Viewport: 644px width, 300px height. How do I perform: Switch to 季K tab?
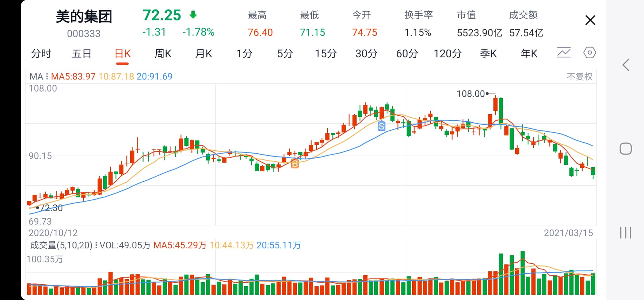488,54
